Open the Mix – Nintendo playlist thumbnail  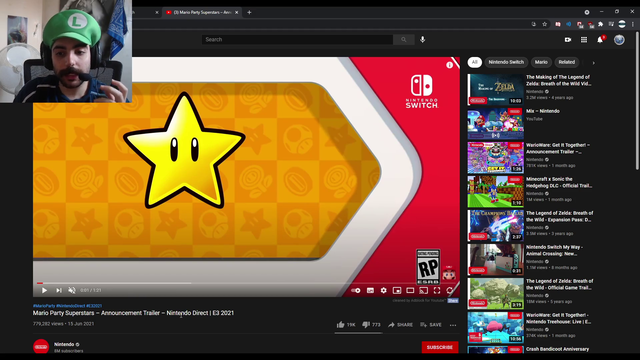point(496,124)
